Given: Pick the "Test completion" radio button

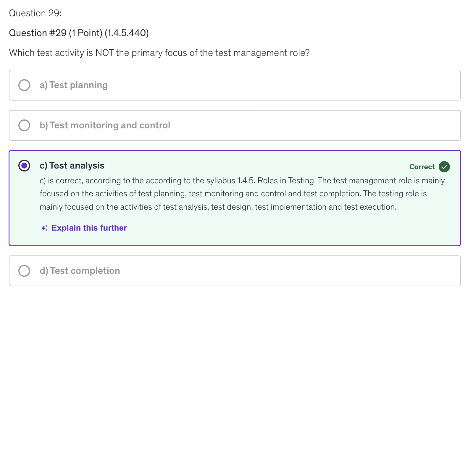Looking at the screenshot, I should (24, 271).
